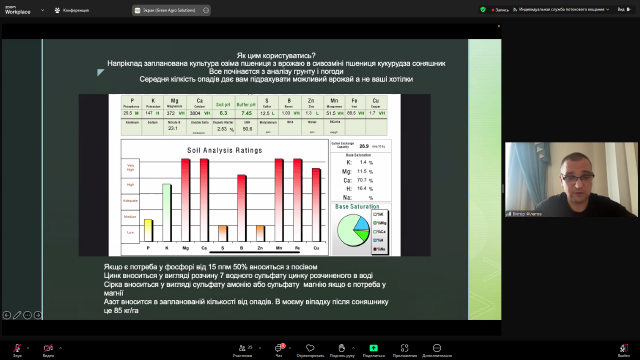Viewport: 640px width, 360px height.
Task: Start sharing your screen with green button
Action: point(373,350)
